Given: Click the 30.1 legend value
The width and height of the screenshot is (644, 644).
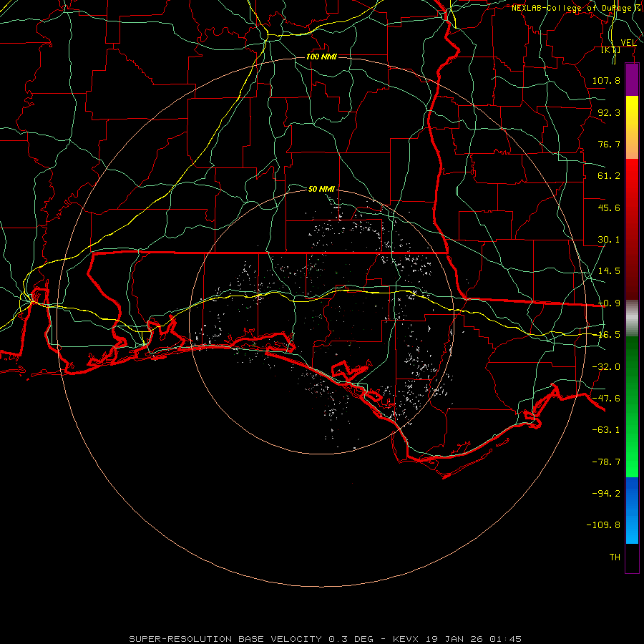Looking at the screenshot, I should coord(609,240).
